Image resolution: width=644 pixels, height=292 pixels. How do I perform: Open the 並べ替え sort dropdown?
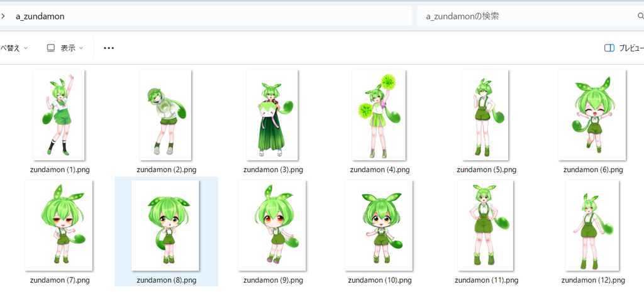point(14,48)
